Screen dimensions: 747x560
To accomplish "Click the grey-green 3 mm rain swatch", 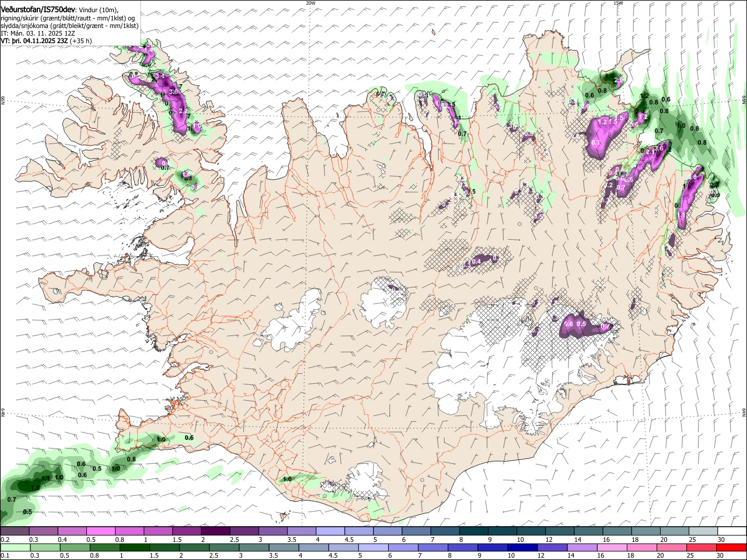I will pos(253,547).
